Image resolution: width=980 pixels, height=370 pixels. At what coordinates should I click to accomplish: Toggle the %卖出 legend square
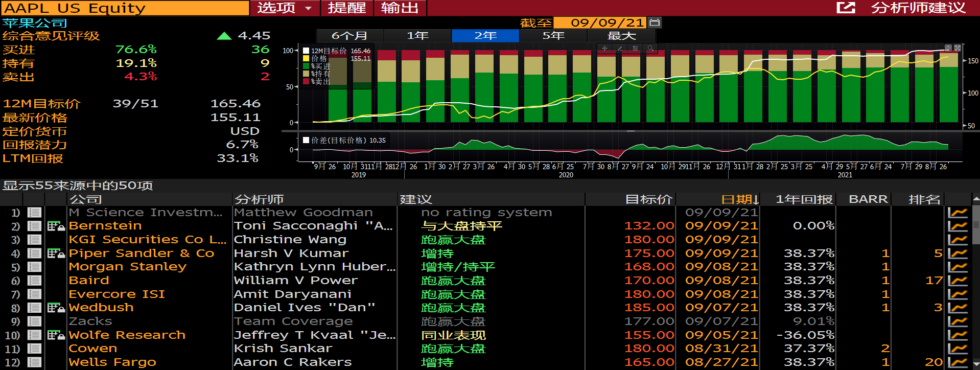coord(306,81)
